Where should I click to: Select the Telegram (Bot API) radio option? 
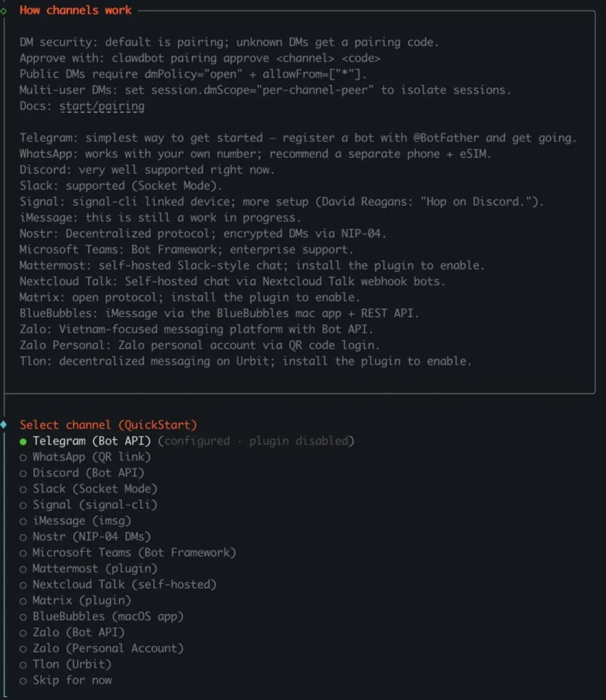92,441
